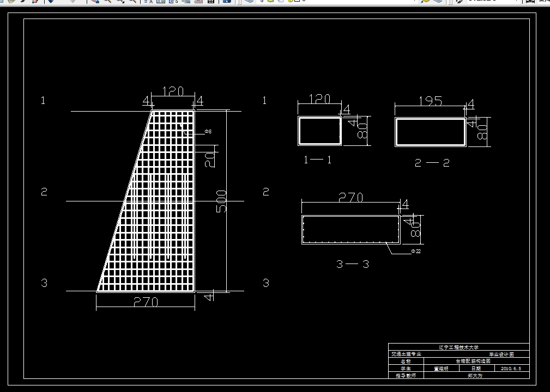Click the advisor name 郑大为
The width and height of the screenshot is (550, 392).
[x=475, y=376]
